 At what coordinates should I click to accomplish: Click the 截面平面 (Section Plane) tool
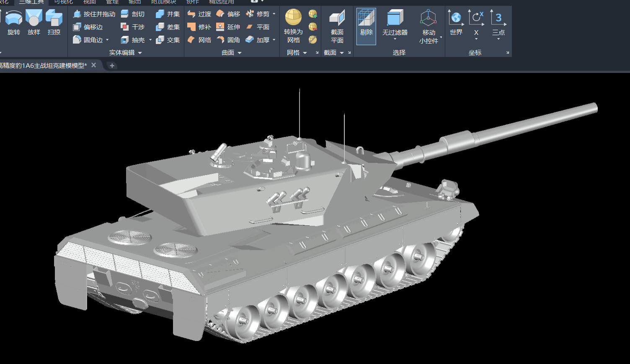337,26
